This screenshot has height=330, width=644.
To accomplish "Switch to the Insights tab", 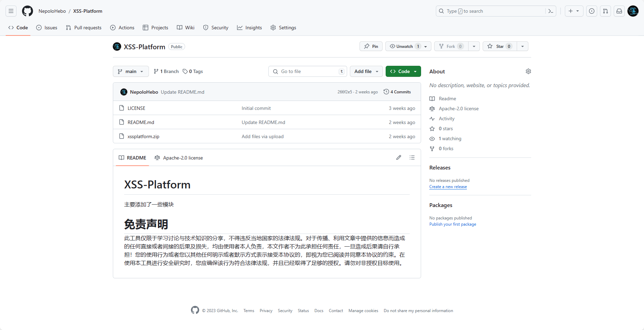I will coord(249,28).
